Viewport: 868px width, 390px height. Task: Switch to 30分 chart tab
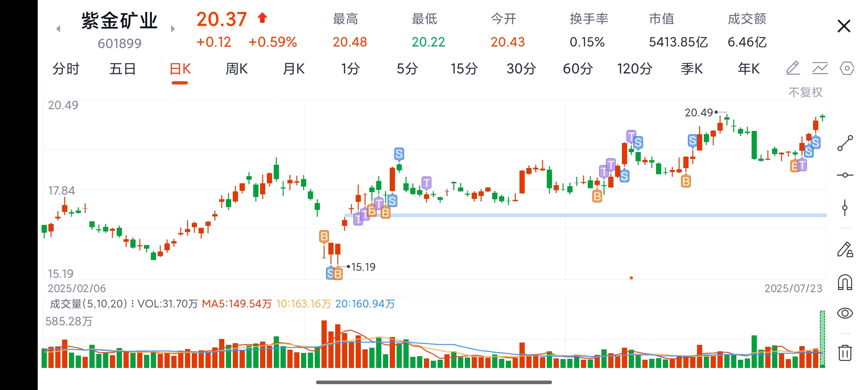521,69
